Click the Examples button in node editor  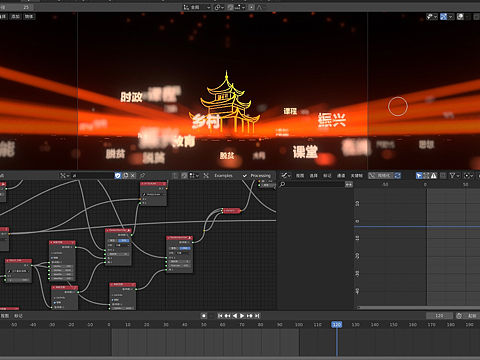point(223,175)
